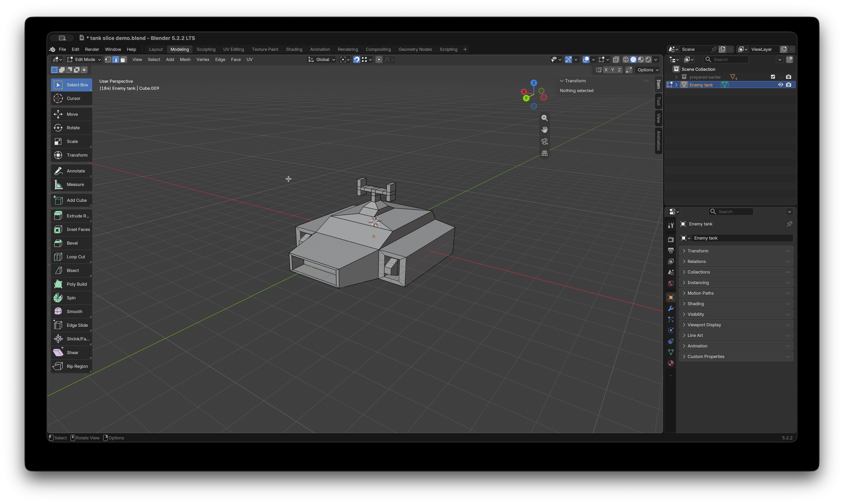Select the Rip Region tool
Screen dimensions: 844x504
[x=71, y=366]
